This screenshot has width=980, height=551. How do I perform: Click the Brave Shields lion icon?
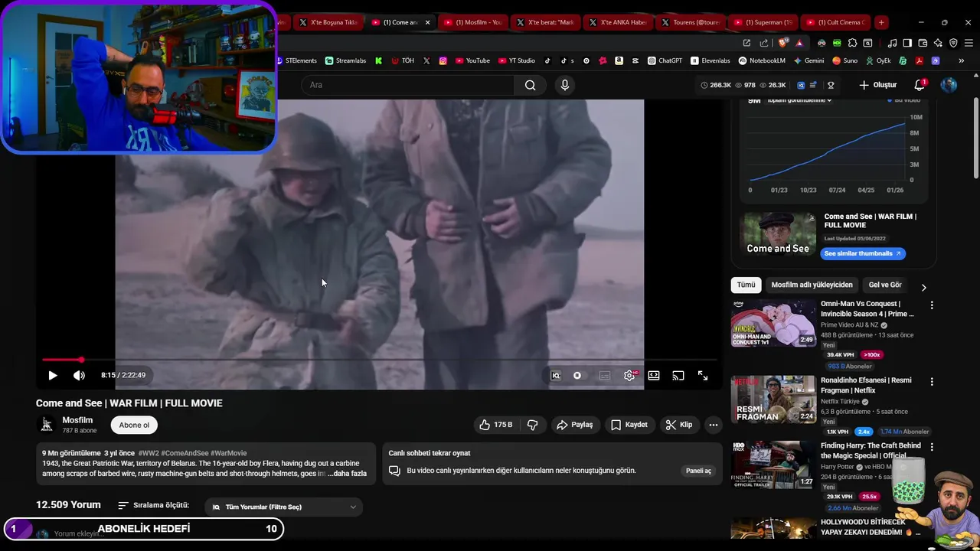782,43
